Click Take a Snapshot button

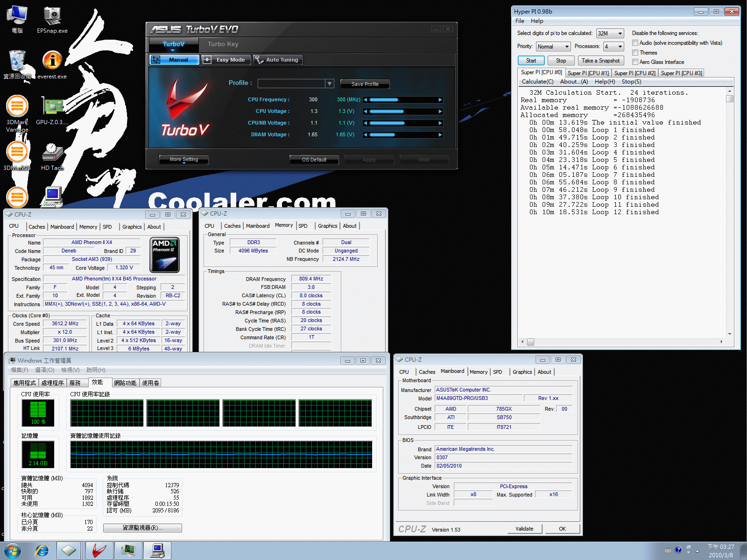click(x=601, y=61)
